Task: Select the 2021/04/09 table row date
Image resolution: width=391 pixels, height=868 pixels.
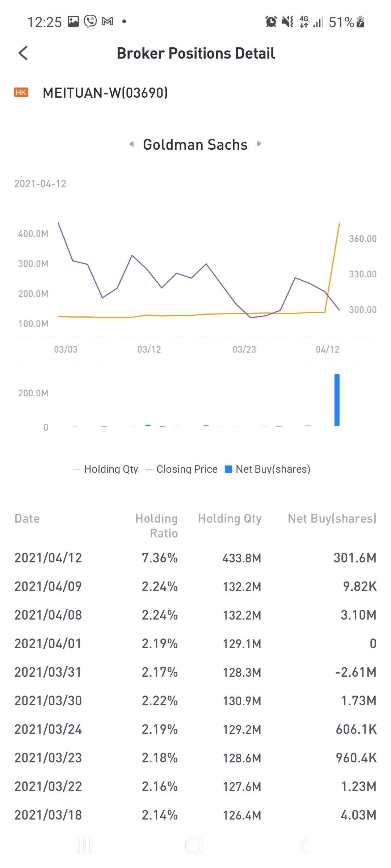Action: click(48, 586)
